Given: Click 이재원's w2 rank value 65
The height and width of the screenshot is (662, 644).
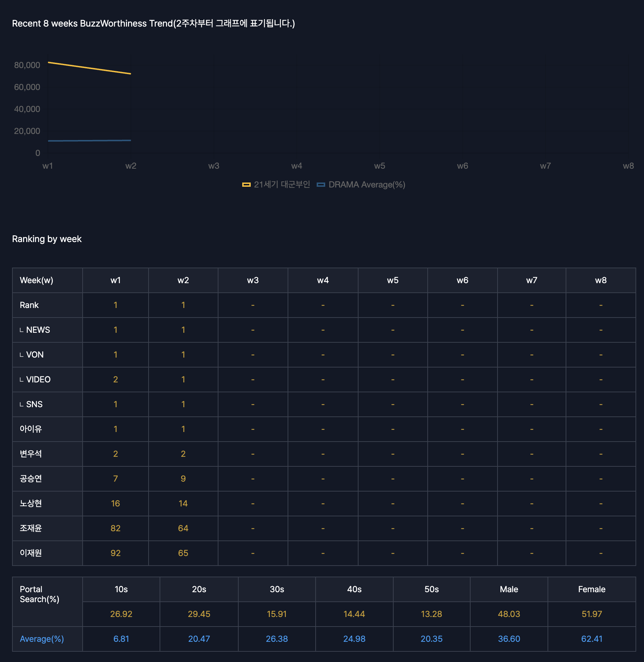Looking at the screenshot, I should coord(183,553).
